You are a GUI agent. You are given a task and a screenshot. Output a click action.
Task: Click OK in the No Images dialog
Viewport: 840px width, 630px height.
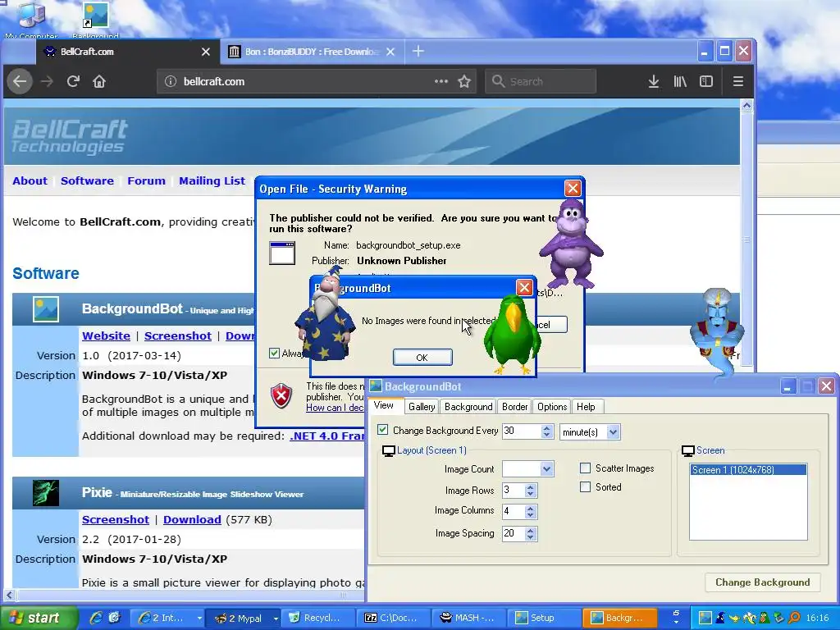click(422, 358)
